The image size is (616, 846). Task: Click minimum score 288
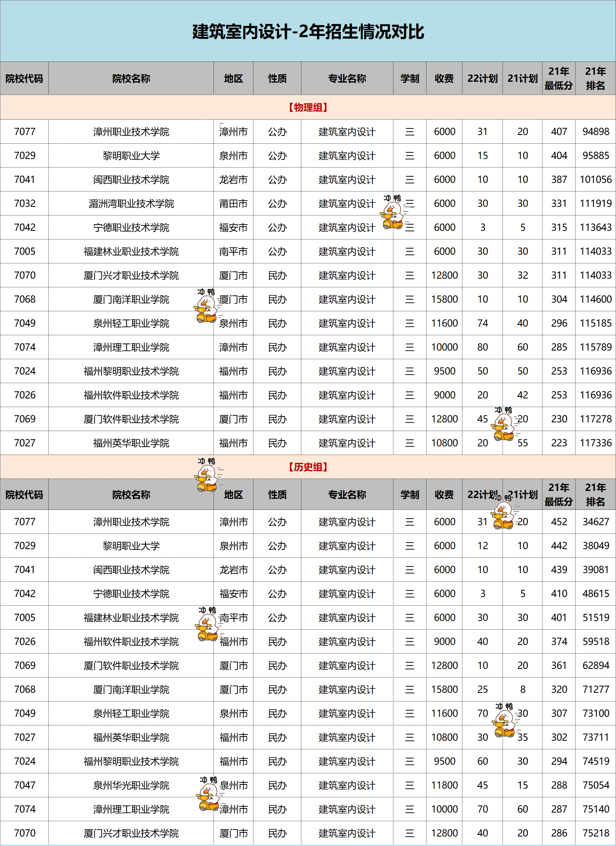click(x=559, y=785)
